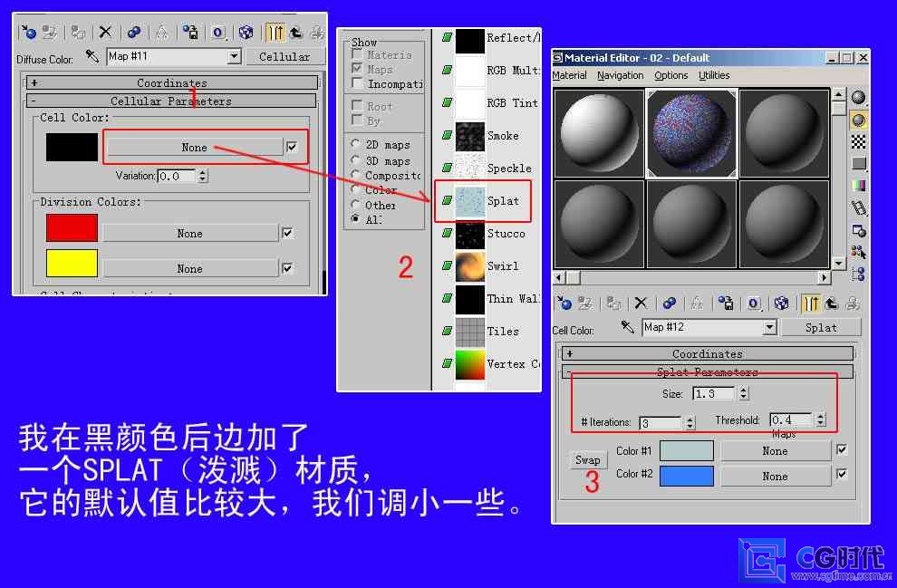The height and width of the screenshot is (588, 897).
Task: Toggle Backlight icon on right toolbar
Action: [x=858, y=120]
